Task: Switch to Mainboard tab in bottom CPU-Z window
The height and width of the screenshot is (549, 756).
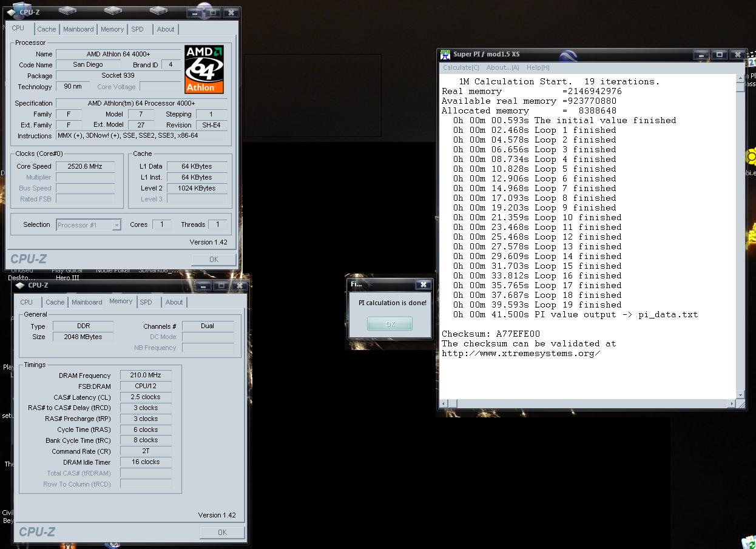Action: point(87,302)
